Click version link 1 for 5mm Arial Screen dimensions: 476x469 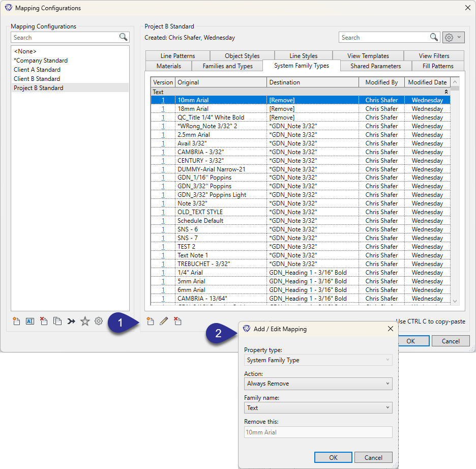[163, 281]
